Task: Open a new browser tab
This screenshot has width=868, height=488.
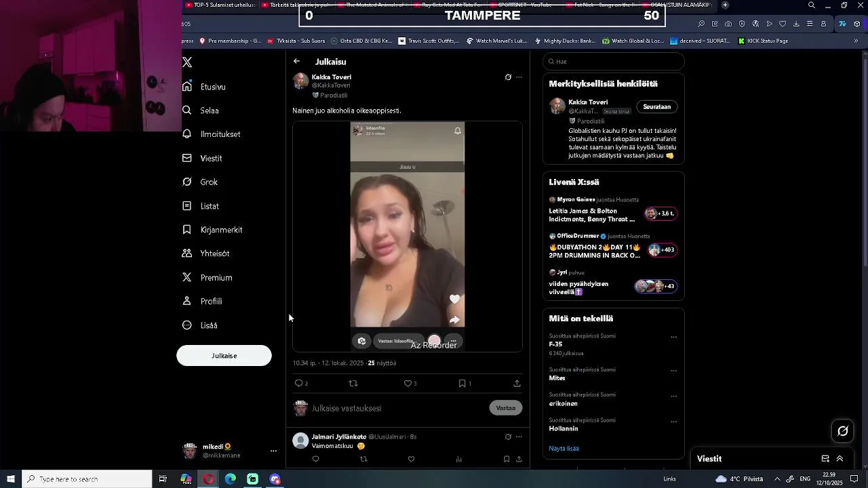Action: tap(725, 5)
